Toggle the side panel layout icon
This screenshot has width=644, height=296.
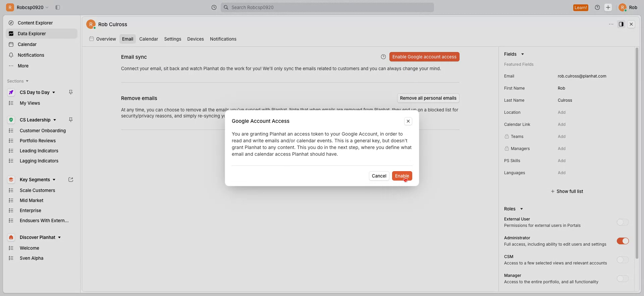pyautogui.click(x=621, y=24)
